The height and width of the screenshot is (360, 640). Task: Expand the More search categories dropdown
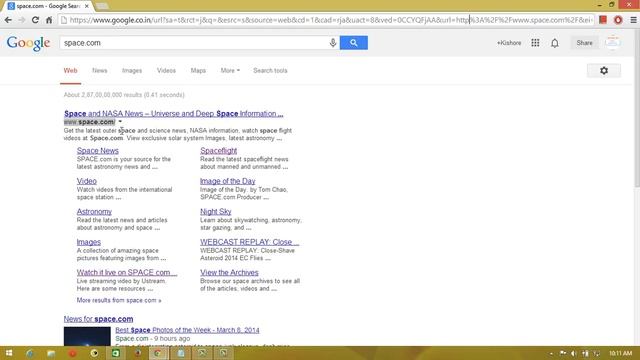230,71
